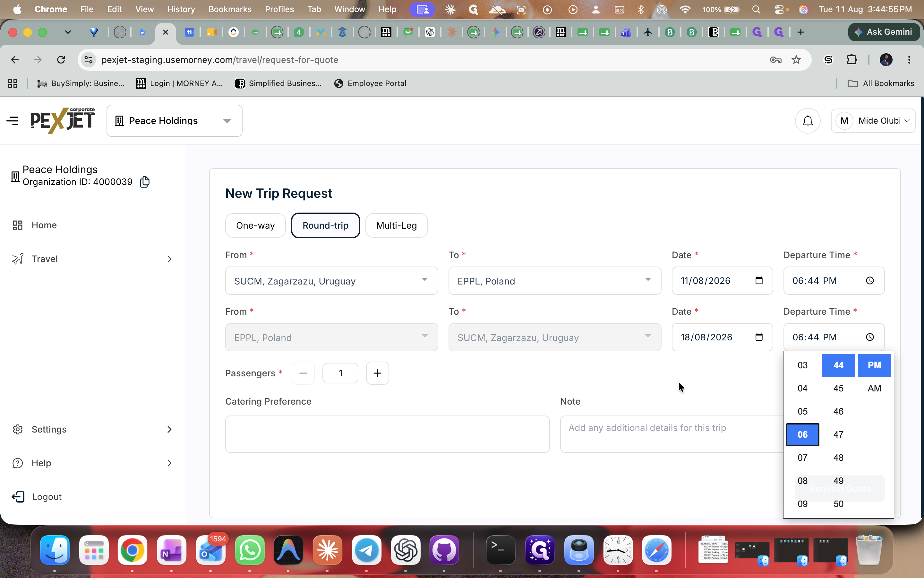Click the Home dashboard icon
Image resolution: width=924 pixels, height=578 pixels.
[x=18, y=225]
